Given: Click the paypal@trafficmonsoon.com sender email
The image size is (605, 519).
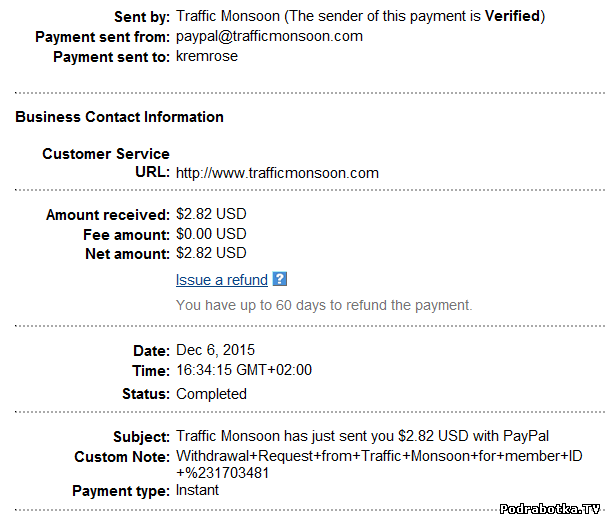Looking at the screenshot, I should [269, 36].
